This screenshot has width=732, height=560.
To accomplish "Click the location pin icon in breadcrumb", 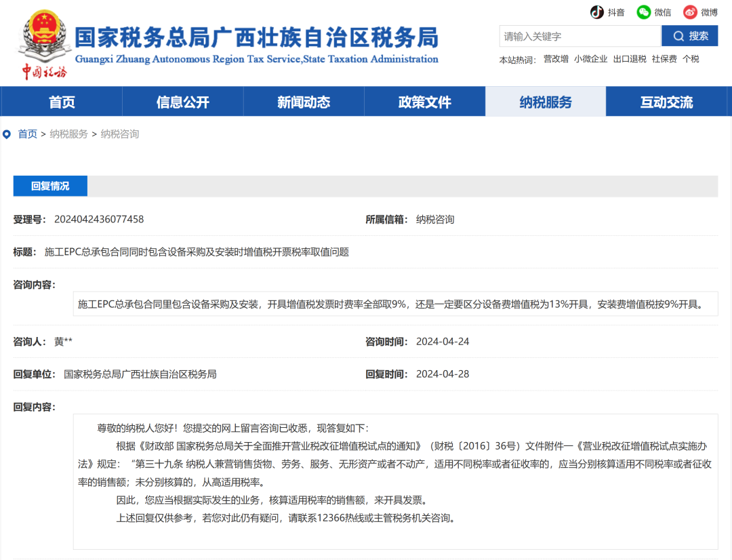I will click(7, 134).
